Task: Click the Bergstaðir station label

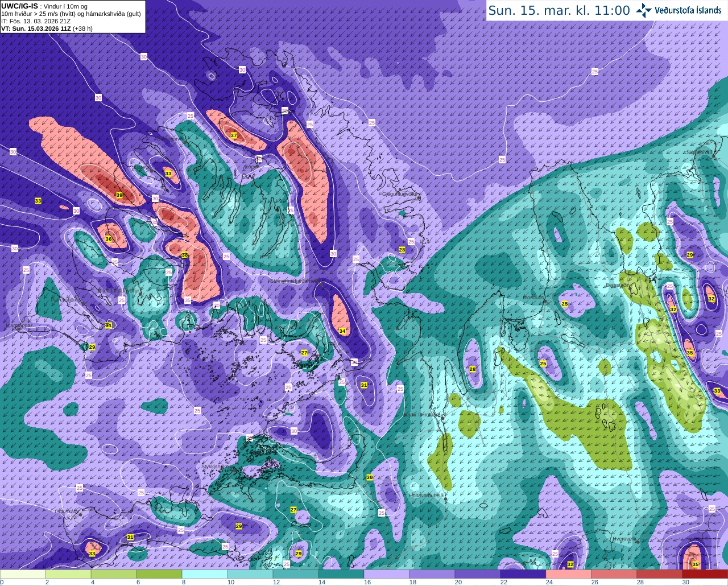Action: click(617, 285)
